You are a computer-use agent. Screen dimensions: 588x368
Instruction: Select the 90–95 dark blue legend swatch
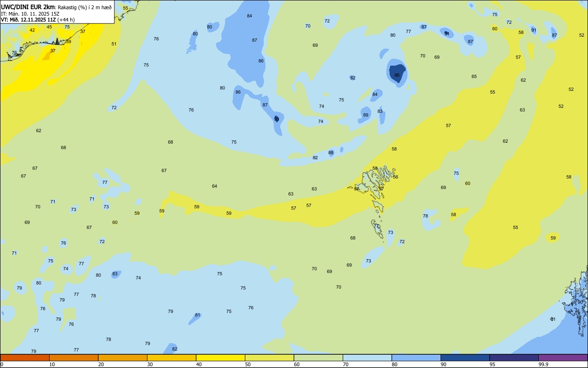(465, 357)
